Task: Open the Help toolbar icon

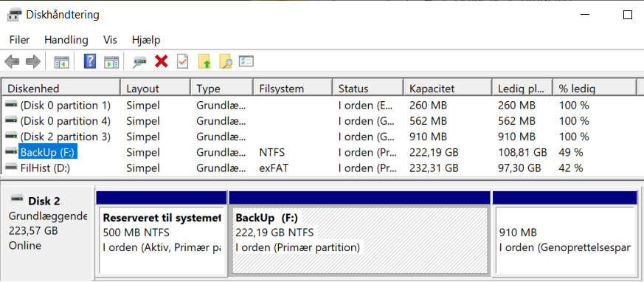Action: (89, 62)
